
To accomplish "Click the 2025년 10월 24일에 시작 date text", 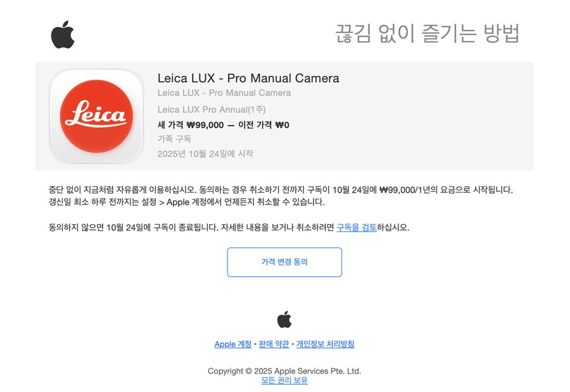I will (x=205, y=153).
